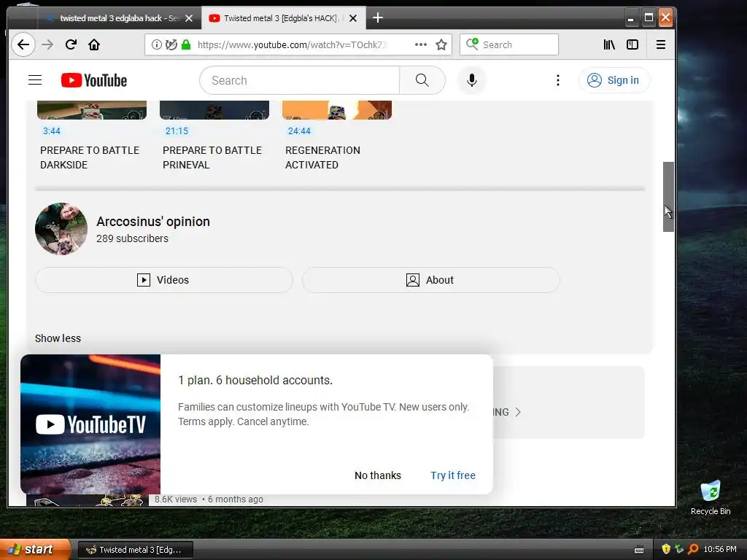The height and width of the screenshot is (560, 747).
Task: Start voice search with the microphone icon
Action: coord(472,80)
